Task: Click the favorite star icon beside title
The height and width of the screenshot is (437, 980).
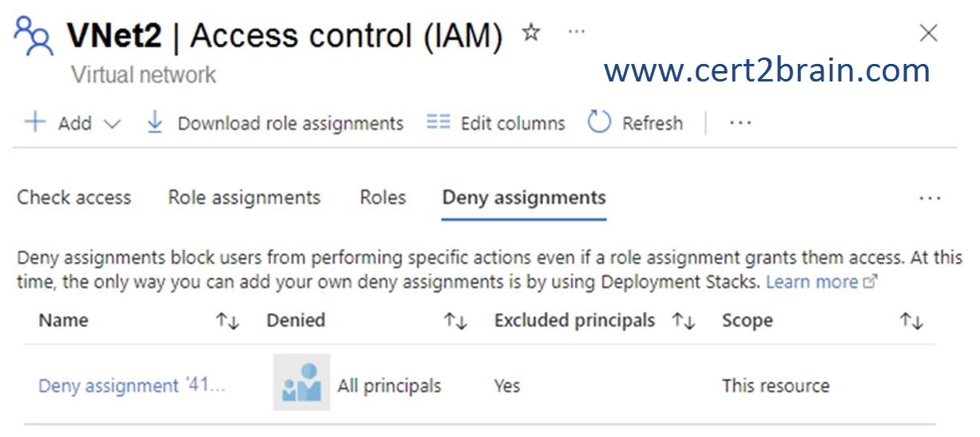Action: coord(530,33)
